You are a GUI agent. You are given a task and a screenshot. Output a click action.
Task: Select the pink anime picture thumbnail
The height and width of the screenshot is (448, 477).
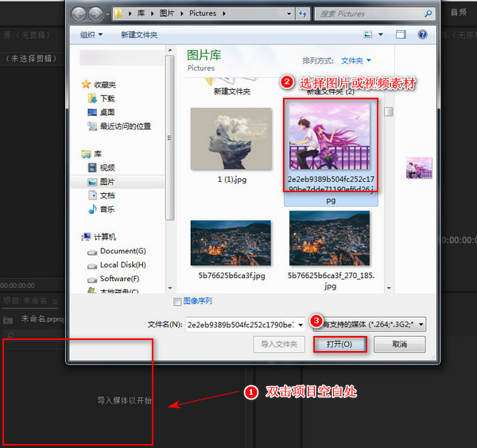pos(329,136)
